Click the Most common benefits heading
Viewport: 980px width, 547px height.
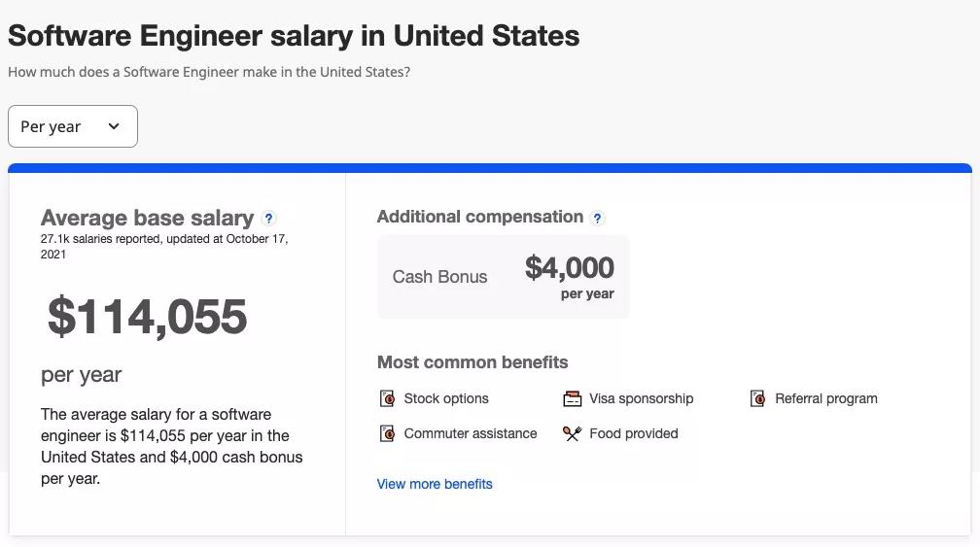(x=472, y=362)
